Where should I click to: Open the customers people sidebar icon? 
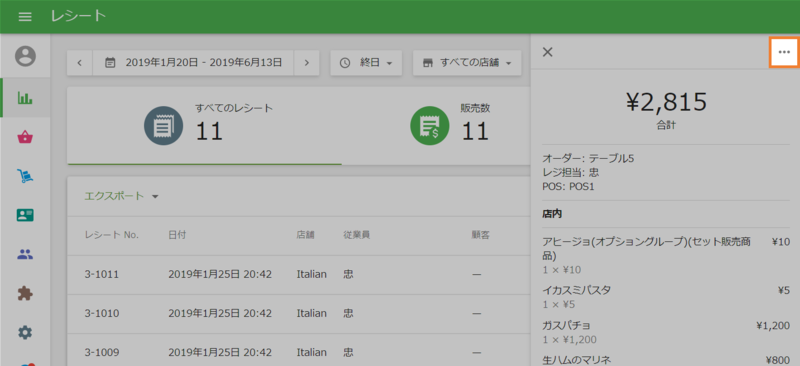tap(25, 254)
